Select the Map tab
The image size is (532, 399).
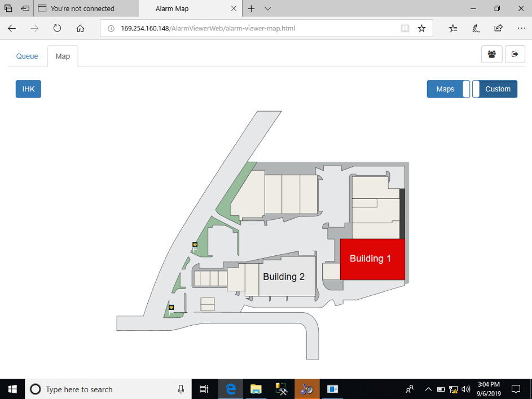[63, 56]
